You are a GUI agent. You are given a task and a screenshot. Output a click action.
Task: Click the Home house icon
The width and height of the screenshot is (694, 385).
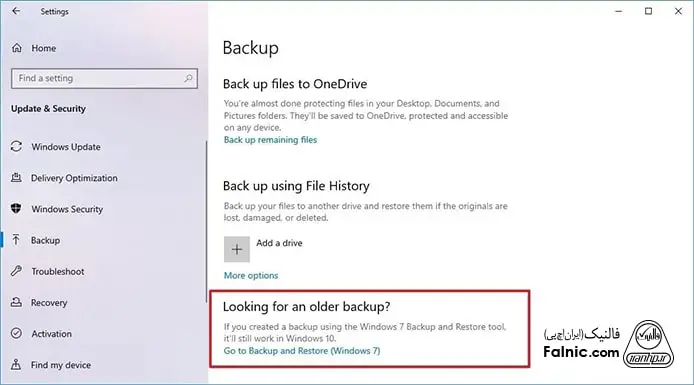tap(17, 48)
